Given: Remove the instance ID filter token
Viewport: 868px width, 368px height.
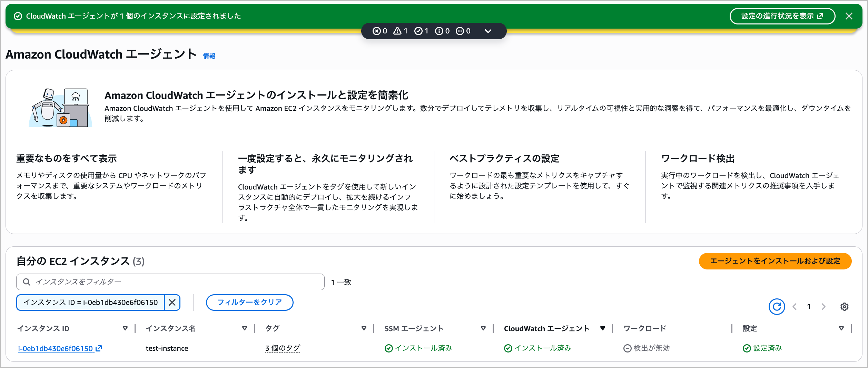Looking at the screenshot, I should point(172,303).
